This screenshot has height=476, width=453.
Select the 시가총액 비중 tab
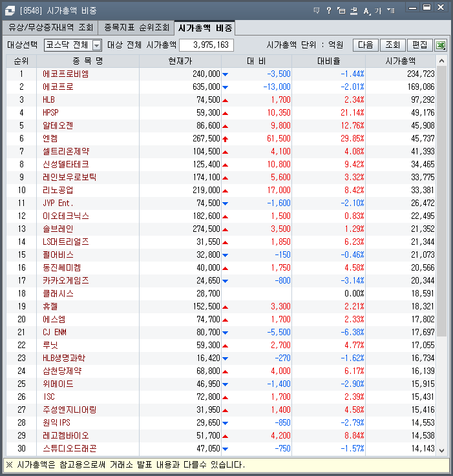click(x=205, y=28)
